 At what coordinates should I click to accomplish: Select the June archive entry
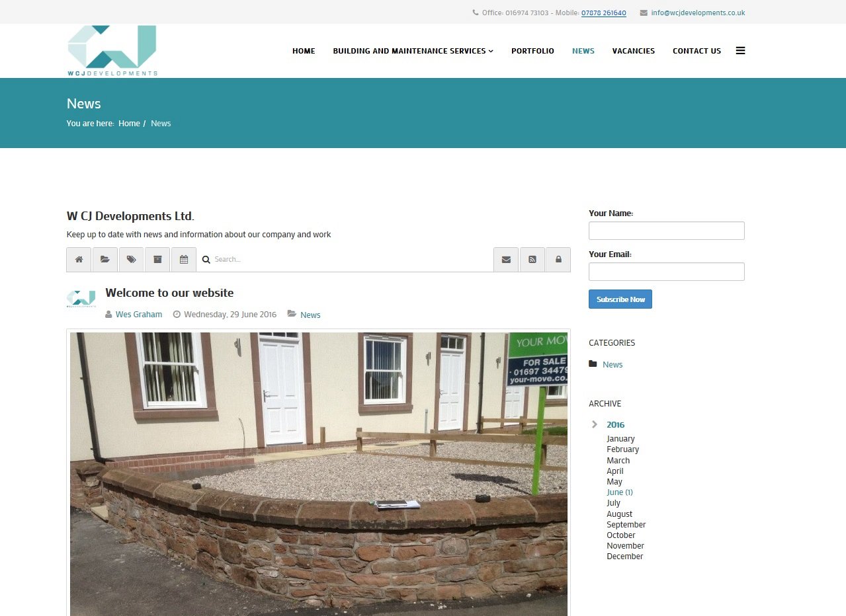619,492
